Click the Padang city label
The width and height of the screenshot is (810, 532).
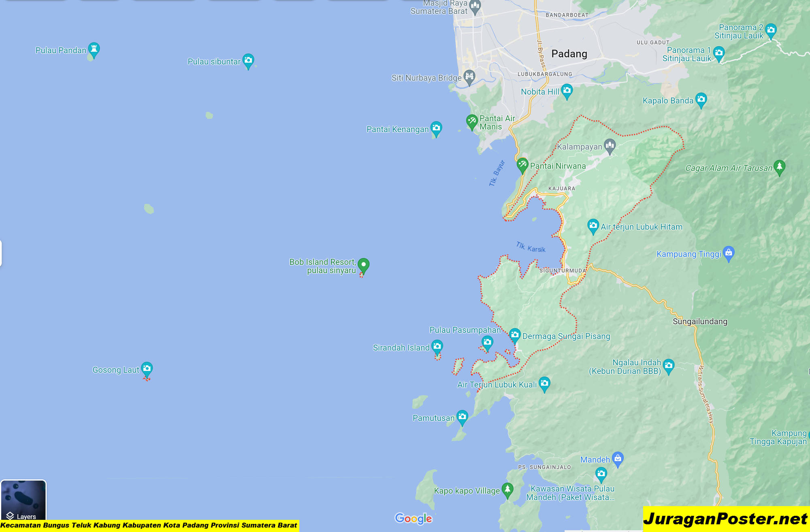[x=569, y=54]
